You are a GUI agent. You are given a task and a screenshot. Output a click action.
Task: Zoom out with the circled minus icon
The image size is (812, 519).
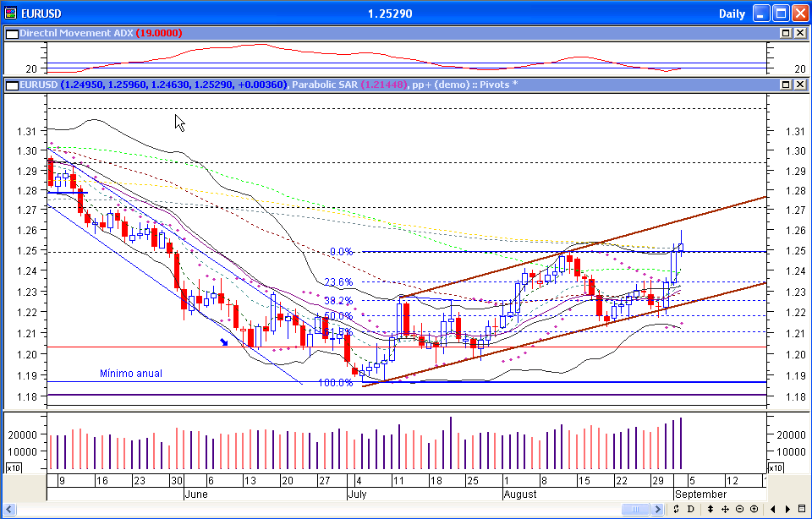tap(739, 509)
